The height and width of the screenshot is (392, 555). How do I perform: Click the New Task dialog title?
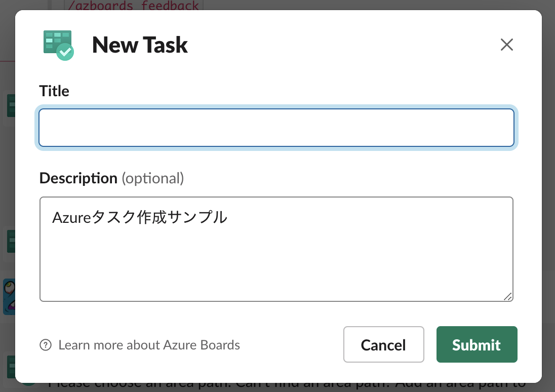pos(139,45)
